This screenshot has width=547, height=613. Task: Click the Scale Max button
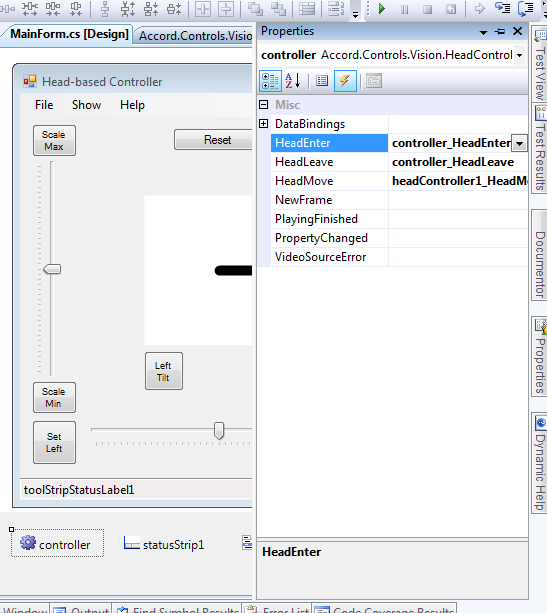54,140
